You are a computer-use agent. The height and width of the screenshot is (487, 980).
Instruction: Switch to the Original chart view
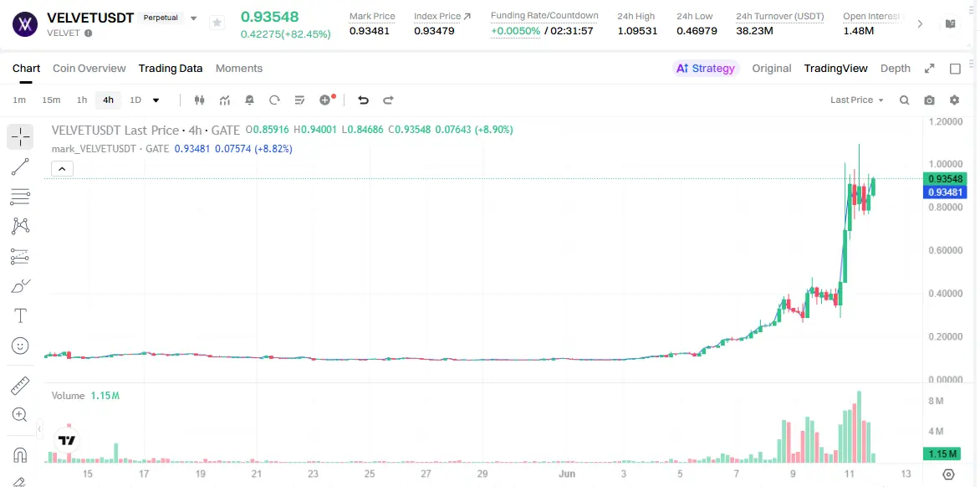[x=771, y=68]
